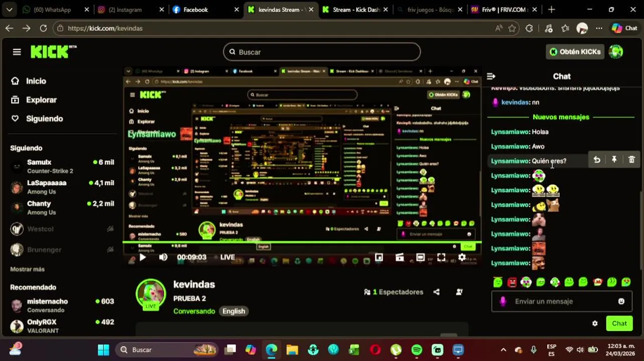Open the Chanty channel in Siguiendo

[x=63, y=208]
